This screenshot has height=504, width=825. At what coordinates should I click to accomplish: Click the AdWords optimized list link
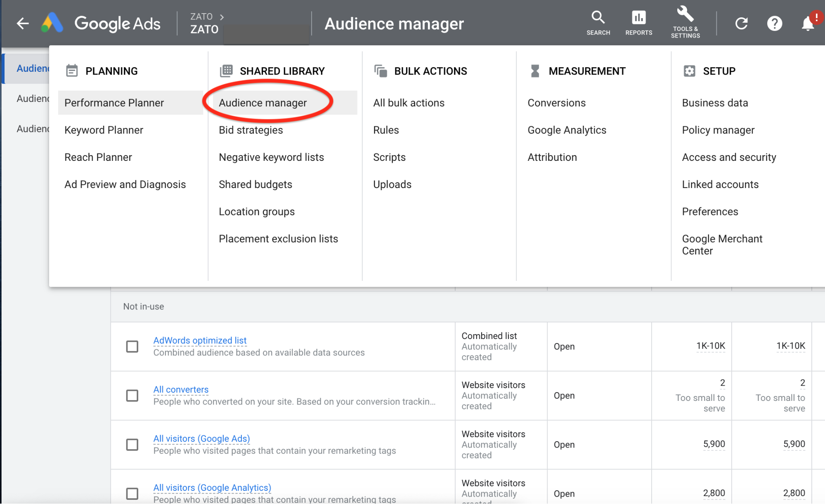coord(200,340)
